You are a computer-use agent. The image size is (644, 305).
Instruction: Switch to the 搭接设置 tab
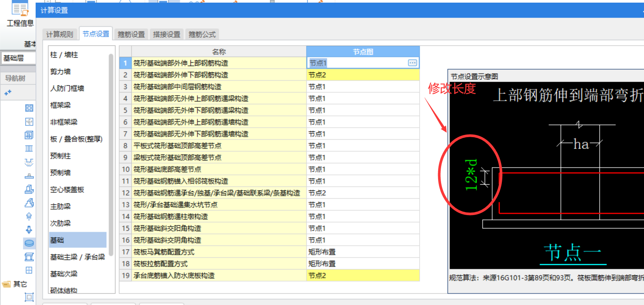(167, 34)
